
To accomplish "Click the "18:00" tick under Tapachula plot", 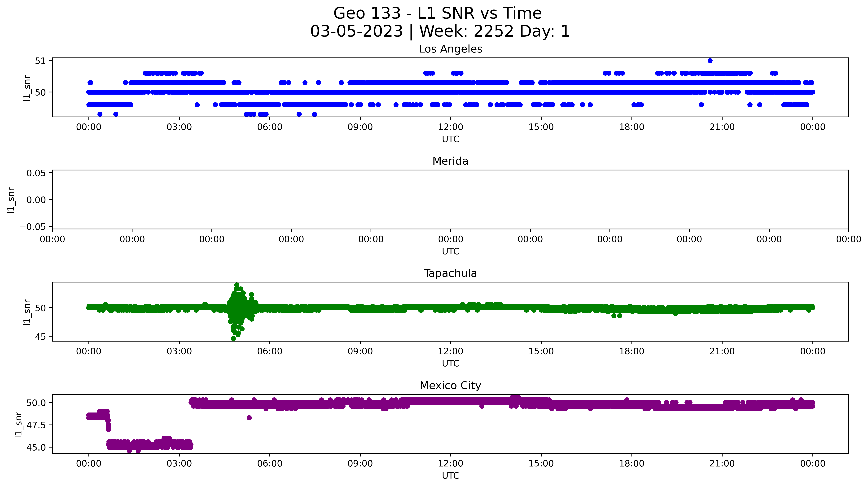I will [x=631, y=351].
